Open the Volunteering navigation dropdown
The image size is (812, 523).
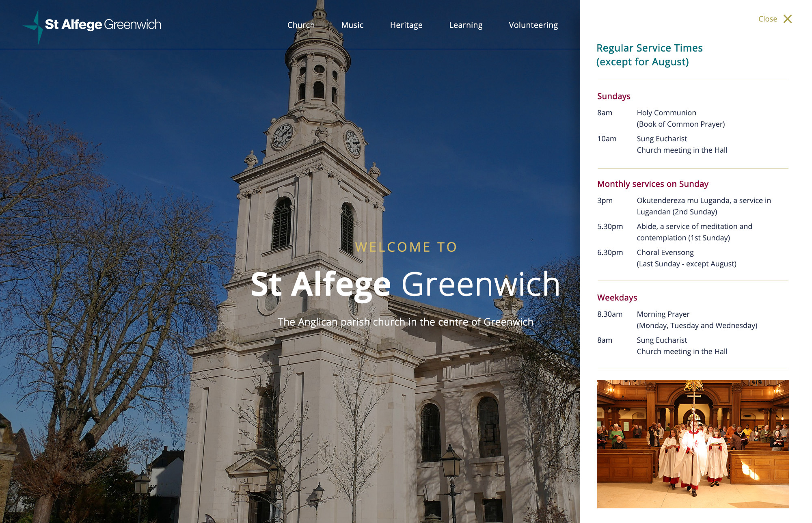point(533,25)
